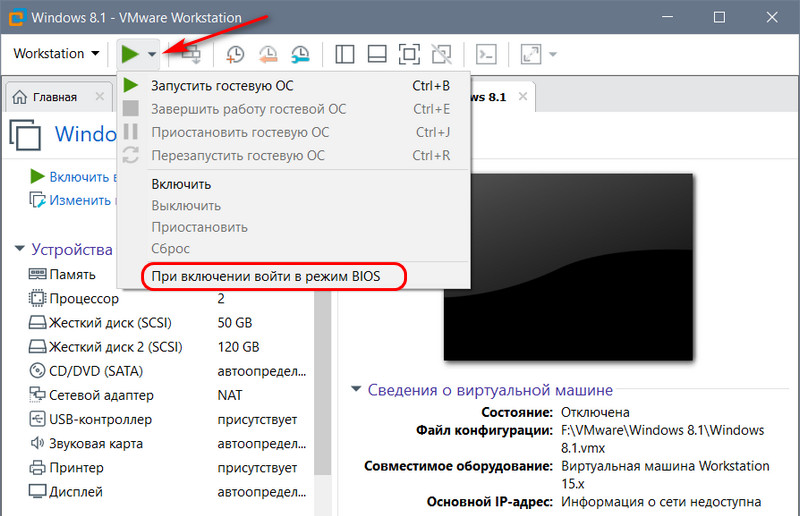Collapse Сведения о виртуальной машине section

356,389
